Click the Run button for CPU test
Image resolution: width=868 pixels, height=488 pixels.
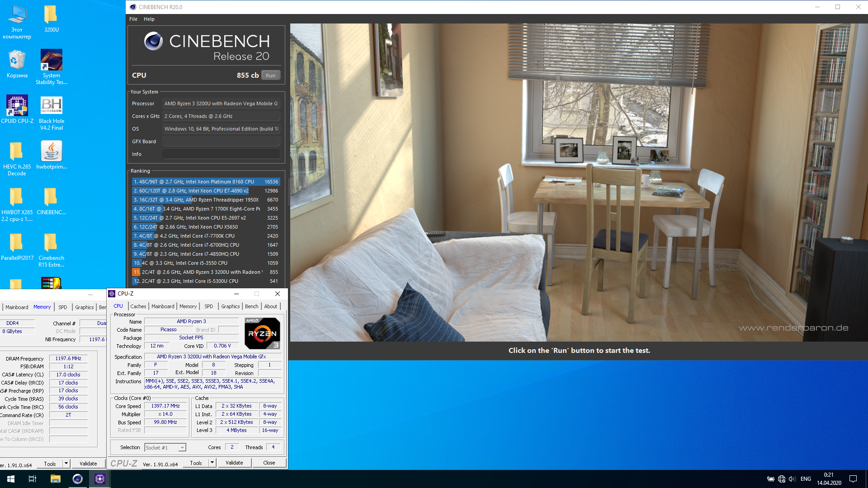pyautogui.click(x=271, y=75)
